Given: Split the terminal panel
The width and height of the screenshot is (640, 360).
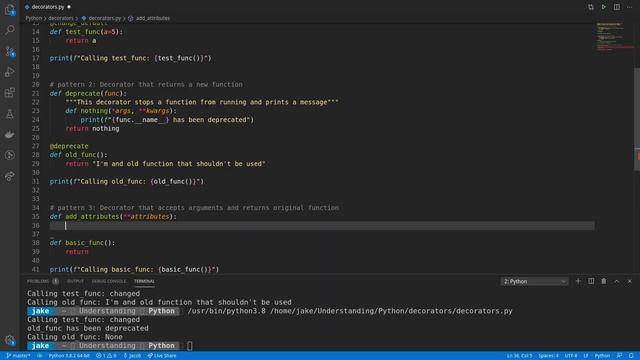Looking at the screenshot, I should click(591, 281).
